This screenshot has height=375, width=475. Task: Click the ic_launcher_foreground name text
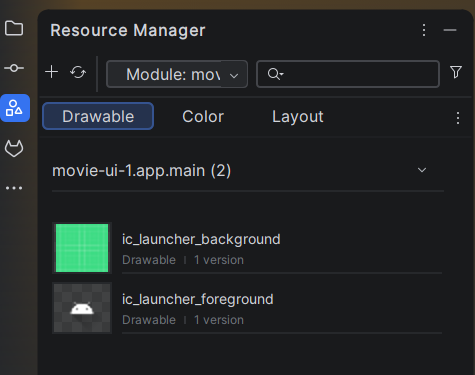click(198, 300)
